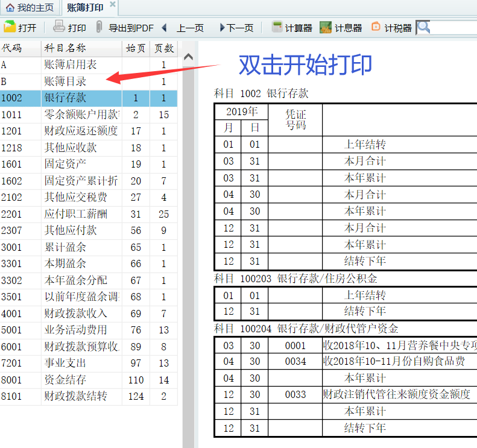The width and height of the screenshot is (477, 448).
Task: Click 财政注销代管往来额度资金额度 entry
Action: tap(397, 394)
